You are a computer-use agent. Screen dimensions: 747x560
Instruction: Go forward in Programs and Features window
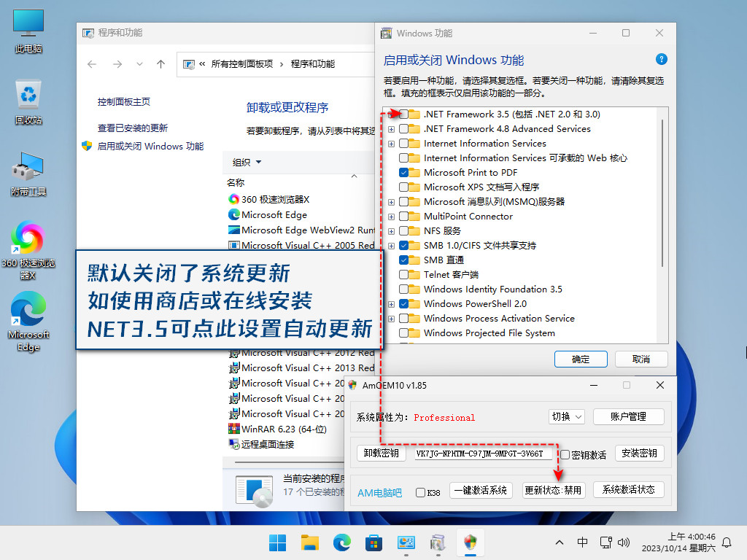(x=117, y=64)
